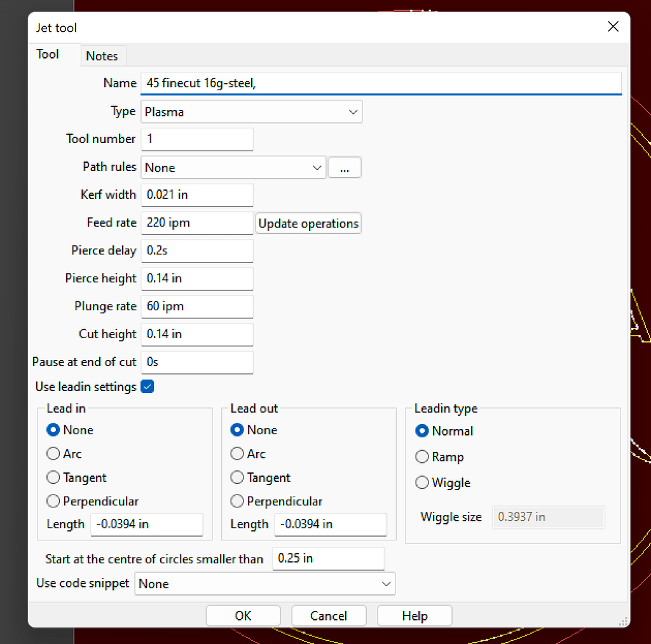Expand the Use code snippet dropdown
Screen dimensions: 651x644
(264, 584)
